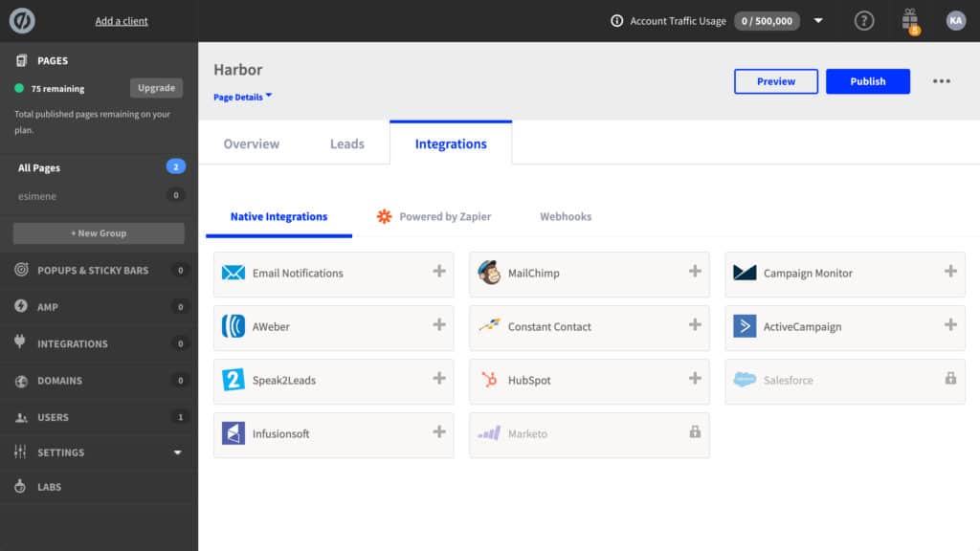Click the Campaign Monitor logo icon

coord(745,273)
